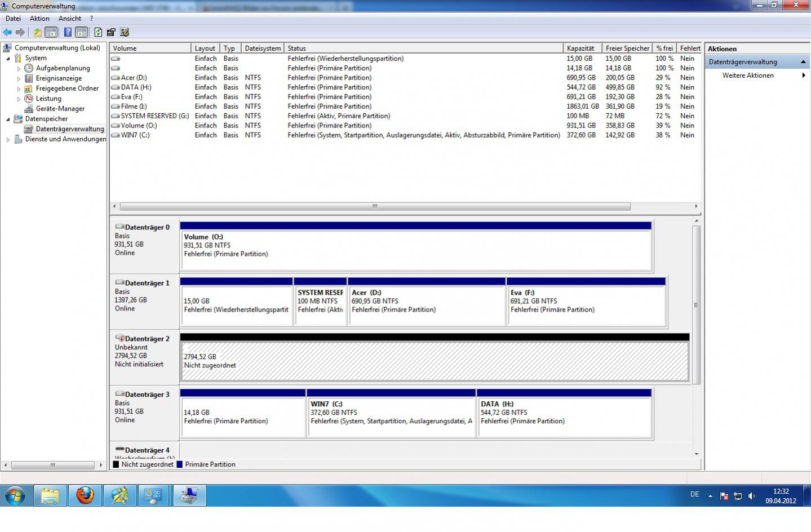Open the properties toolbar icon
Viewport: 811px width, 532px height.
point(111,32)
